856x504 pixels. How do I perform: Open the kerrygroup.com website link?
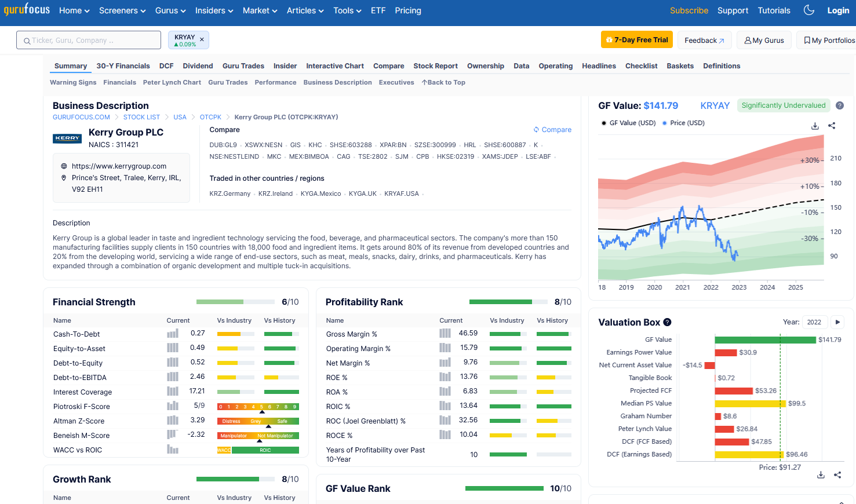click(119, 166)
